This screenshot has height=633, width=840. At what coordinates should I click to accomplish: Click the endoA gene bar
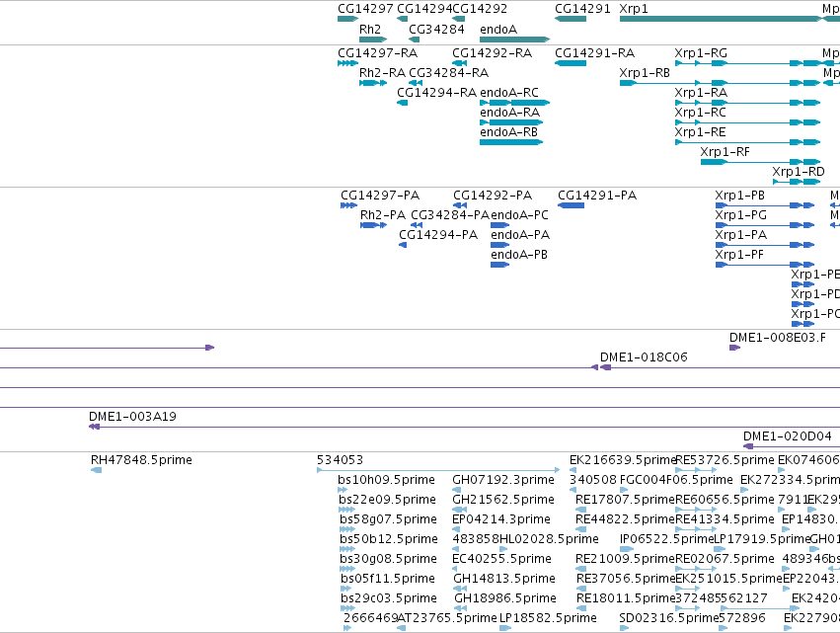pyautogui.click(x=515, y=40)
